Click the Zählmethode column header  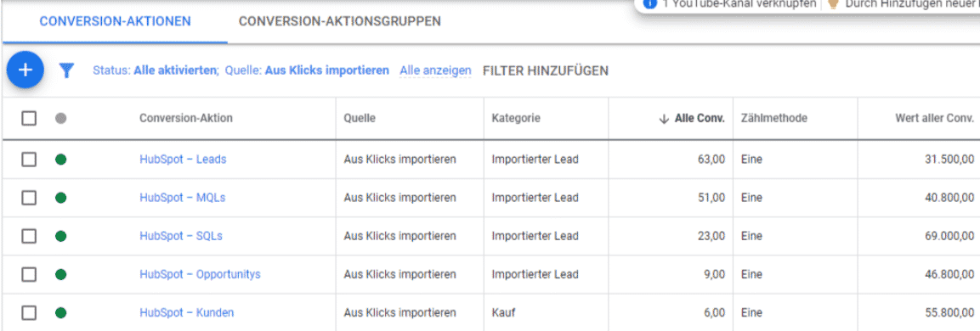pyautogui.click(x=774, y=118)
